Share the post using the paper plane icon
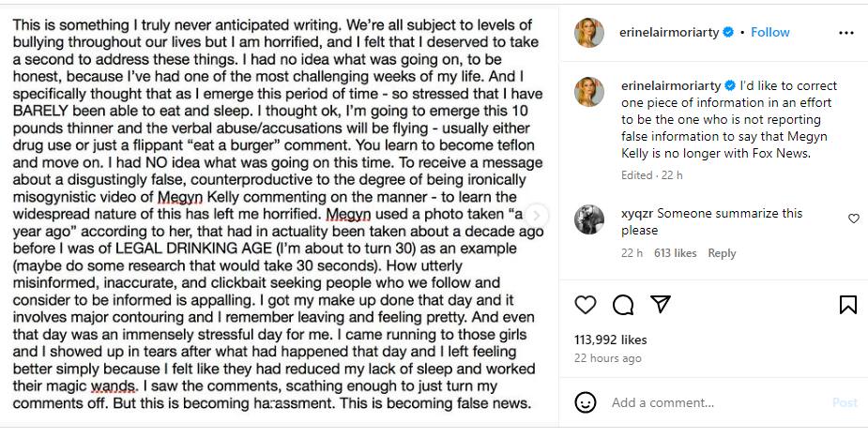Screen dimensions: 868x438 click(660, 305)
